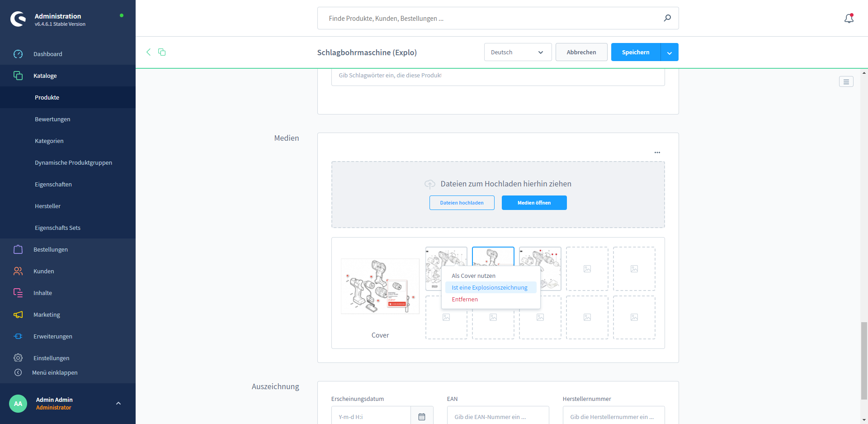Click the Medien öffnen button

coord(534,203)
